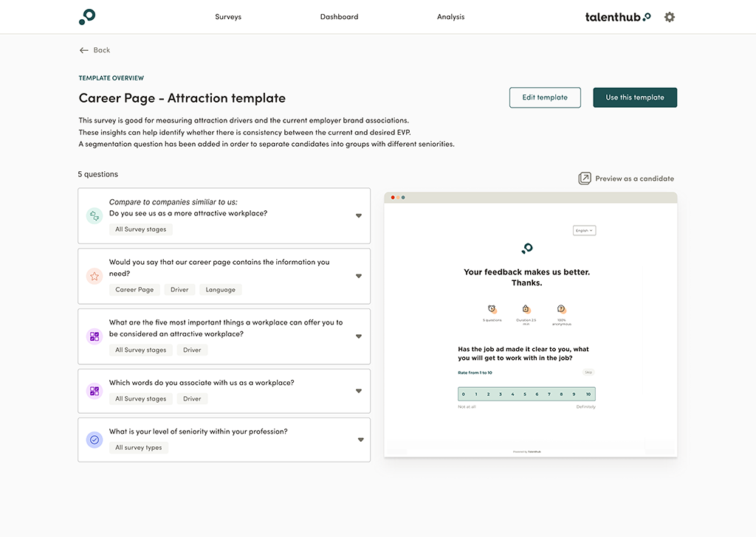756x537 pixels.
Task: Expand the level of seniority question
Action: coord(360,440)
